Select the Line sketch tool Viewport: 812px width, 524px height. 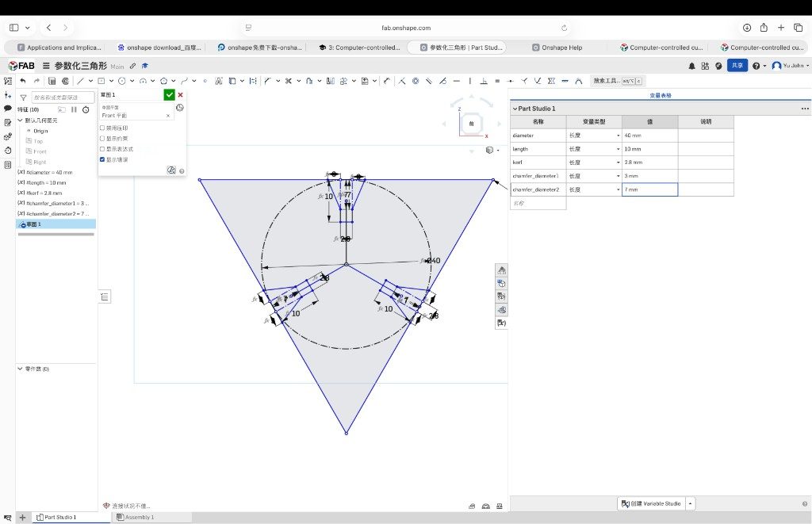[x=81, y=81]
